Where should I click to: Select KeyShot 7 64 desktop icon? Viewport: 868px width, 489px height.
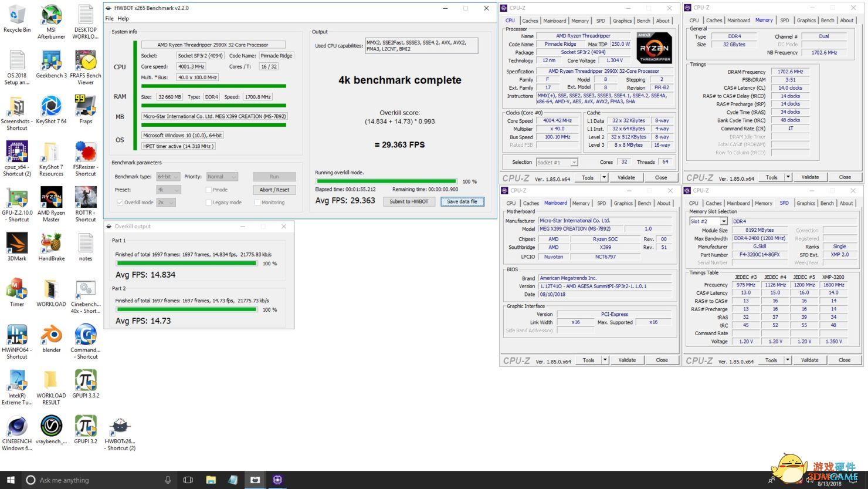[51, 110]
